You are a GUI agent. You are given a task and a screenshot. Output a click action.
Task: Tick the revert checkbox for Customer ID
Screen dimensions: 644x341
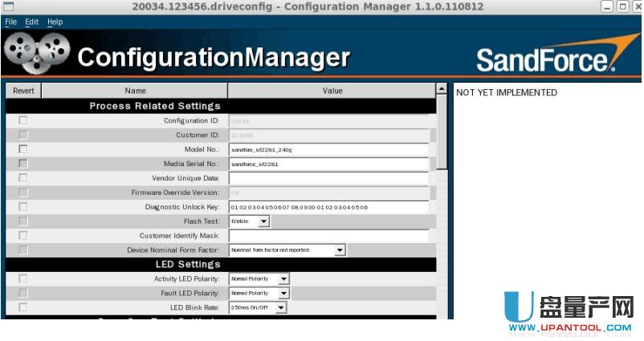click(x=23, y=135)
